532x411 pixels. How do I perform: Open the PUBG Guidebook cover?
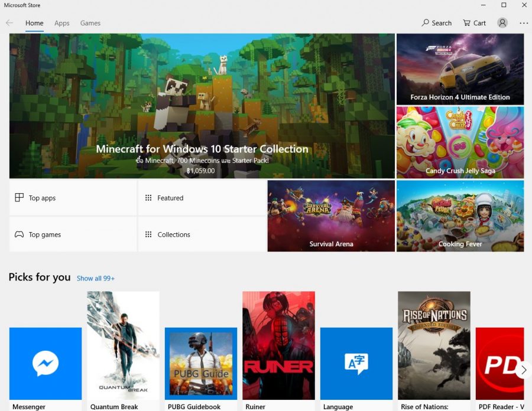tap(201, 364)
